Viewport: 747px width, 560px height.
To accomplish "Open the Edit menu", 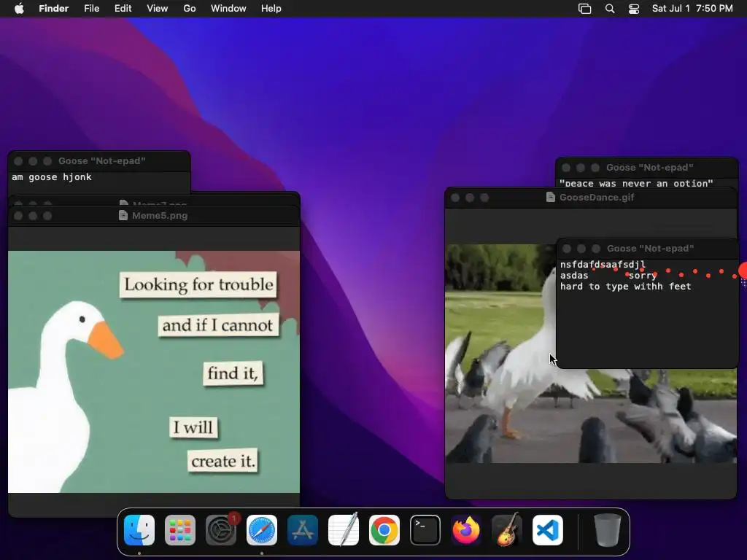I will click(123, 9).
